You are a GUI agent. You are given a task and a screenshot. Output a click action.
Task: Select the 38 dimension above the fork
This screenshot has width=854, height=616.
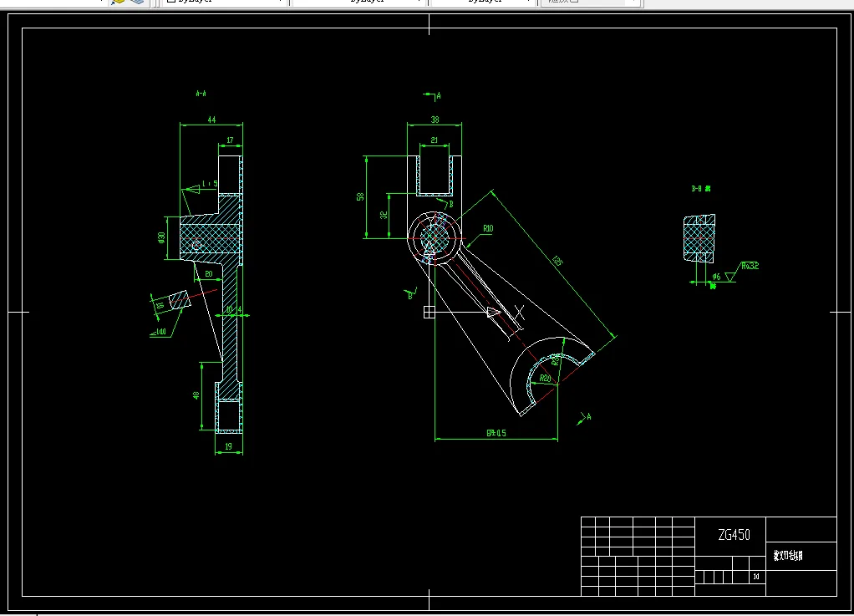point(435,120)
